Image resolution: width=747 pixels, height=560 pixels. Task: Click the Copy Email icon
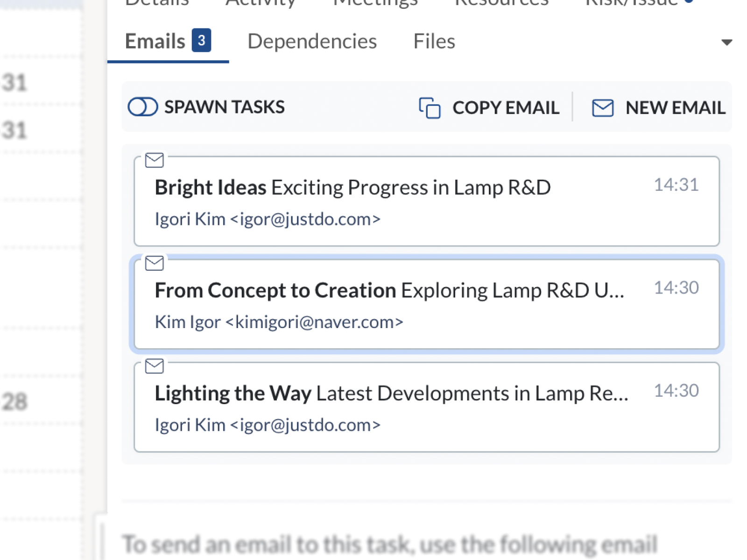pos(430,108)
